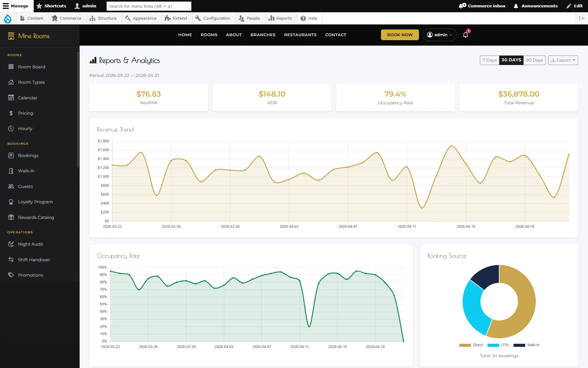Image resolution: width=588 pixels, height=368 pixels.
Task: Click the Walk-in door icon
Action: click(x=11, y=171)
